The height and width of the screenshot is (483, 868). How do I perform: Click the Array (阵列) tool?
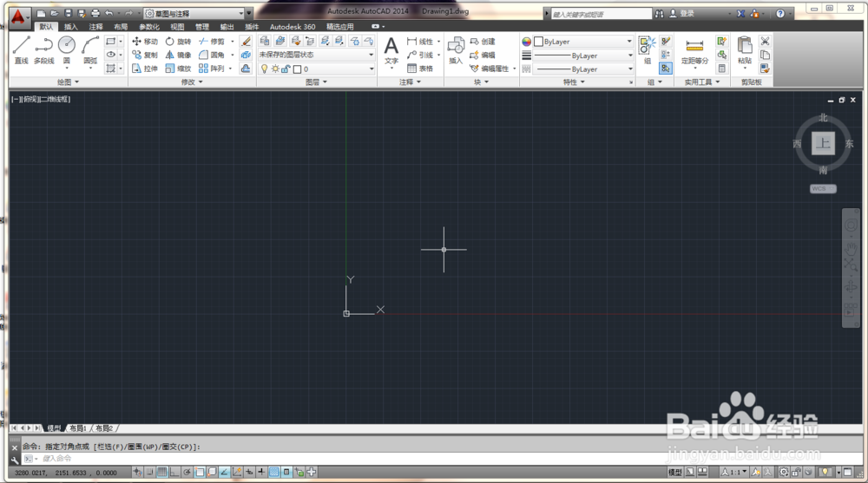pos(212,69)
